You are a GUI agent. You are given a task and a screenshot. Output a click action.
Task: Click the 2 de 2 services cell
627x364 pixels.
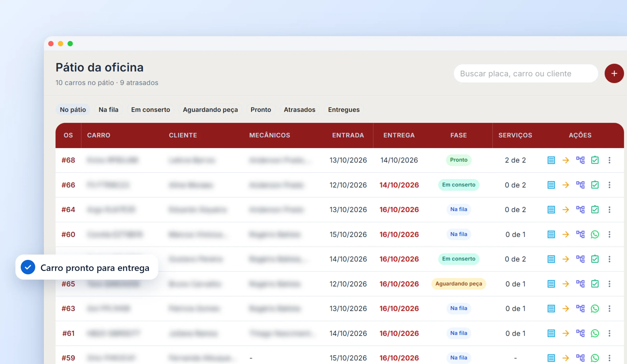pos(515,160)
